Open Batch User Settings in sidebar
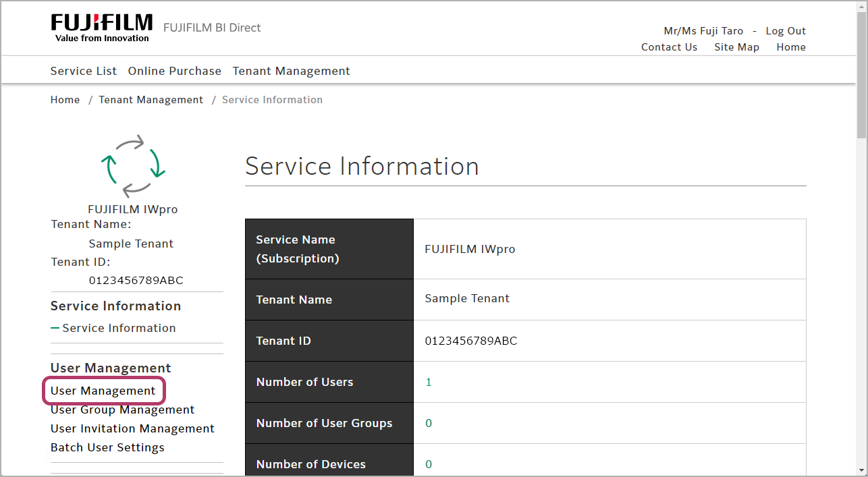The height and width of the screenshot is (477, 868). 107,447
